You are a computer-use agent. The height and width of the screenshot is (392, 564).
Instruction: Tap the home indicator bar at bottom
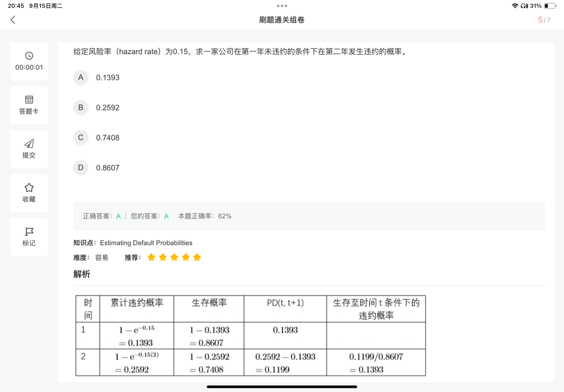point(282,387)
